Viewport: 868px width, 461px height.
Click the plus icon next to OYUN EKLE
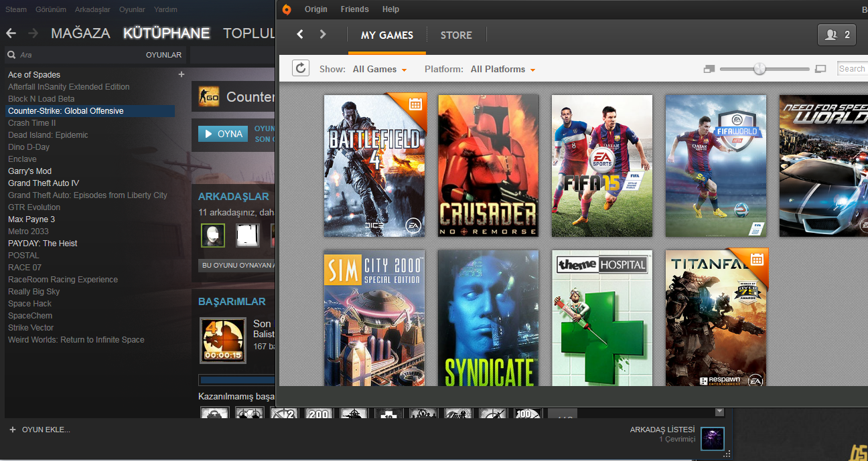coord(12,430)
